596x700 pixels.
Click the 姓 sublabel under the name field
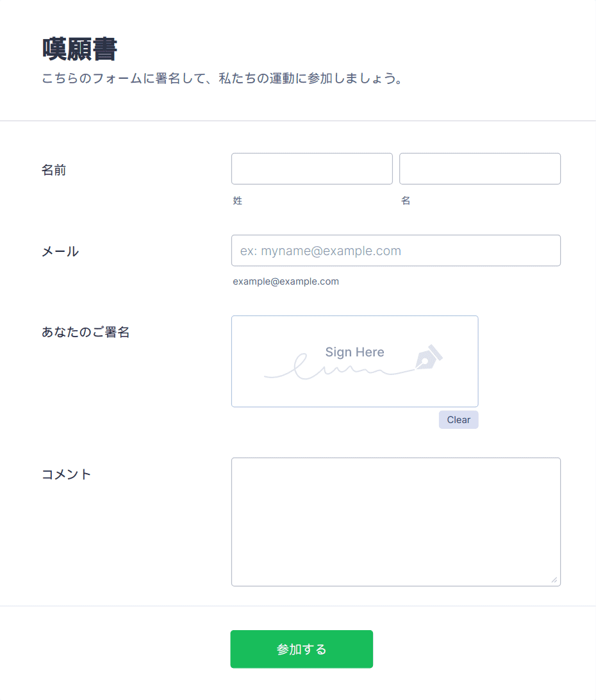(238, 201)
